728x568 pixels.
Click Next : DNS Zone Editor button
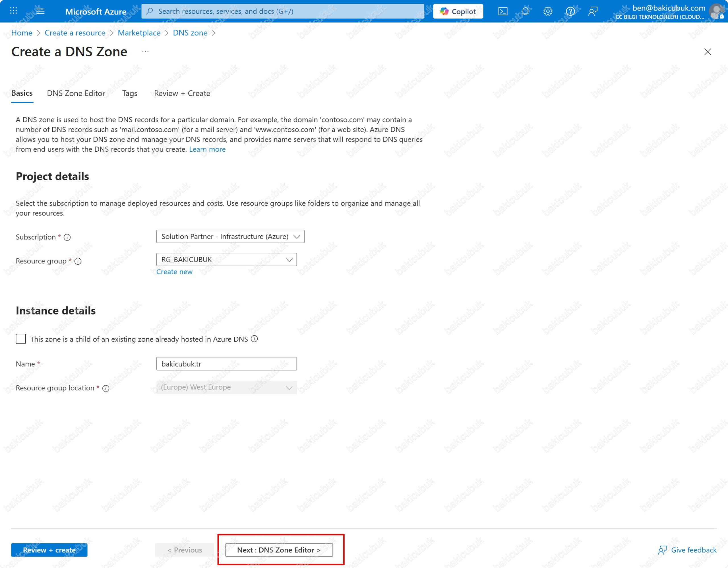(279, 550)
